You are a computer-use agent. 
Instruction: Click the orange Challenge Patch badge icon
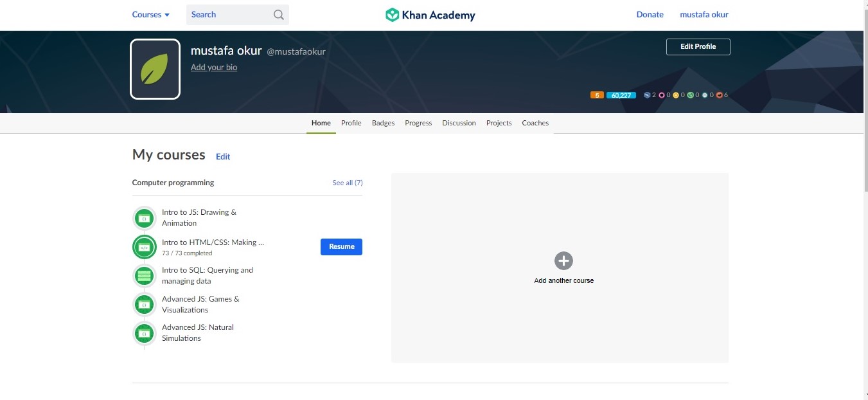pyautogui.click(x=719, y=95)
